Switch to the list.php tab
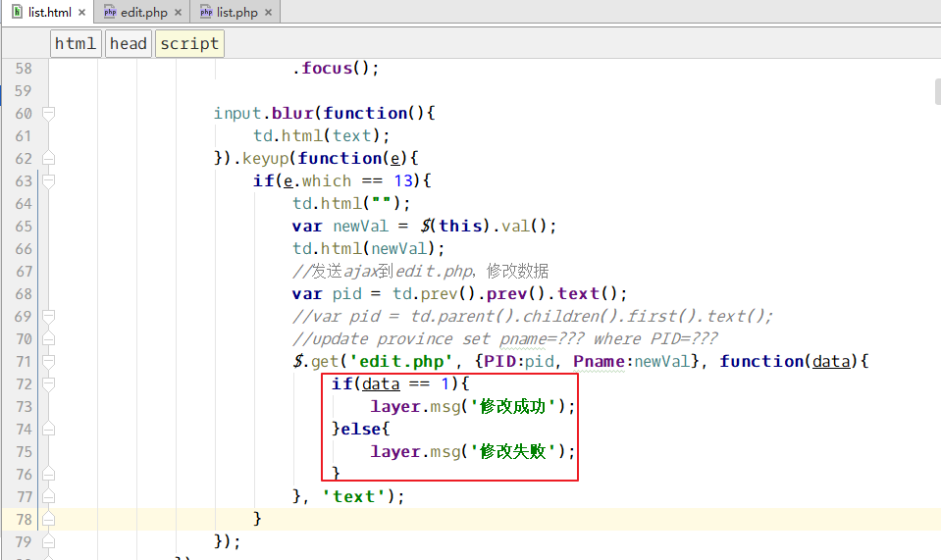Image resolution: width=941 pixels, height=560 pixels. (x=236, y=12)
